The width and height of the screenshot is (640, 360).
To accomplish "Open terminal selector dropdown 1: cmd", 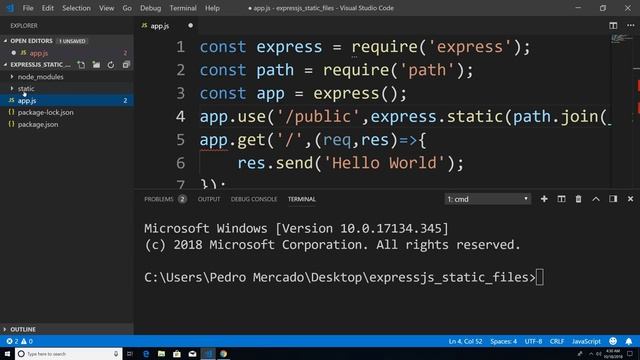I will tap(487, 199).
